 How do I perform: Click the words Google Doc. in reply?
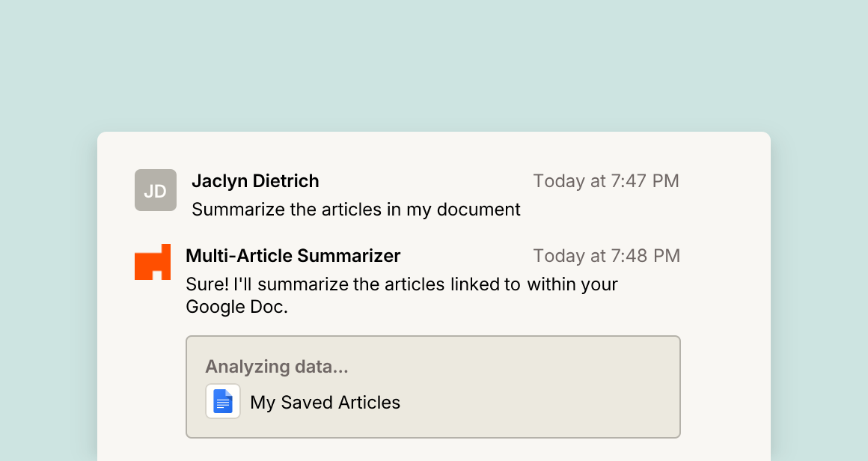(237, 307)
